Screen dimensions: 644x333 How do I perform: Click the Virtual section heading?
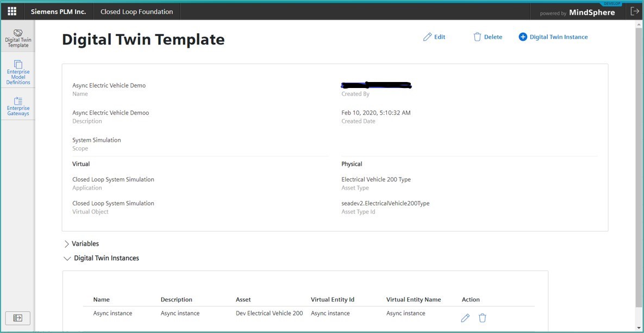coord(81,164)
